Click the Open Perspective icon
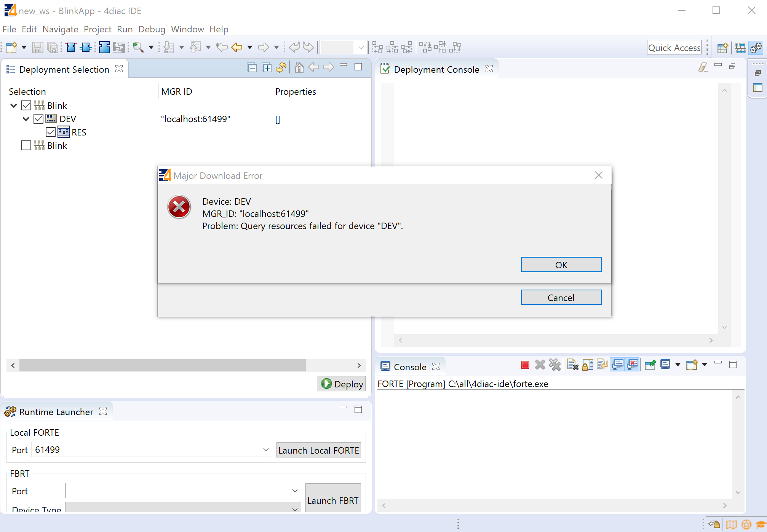This screenshot has width=767, height=532. (722, 48)
